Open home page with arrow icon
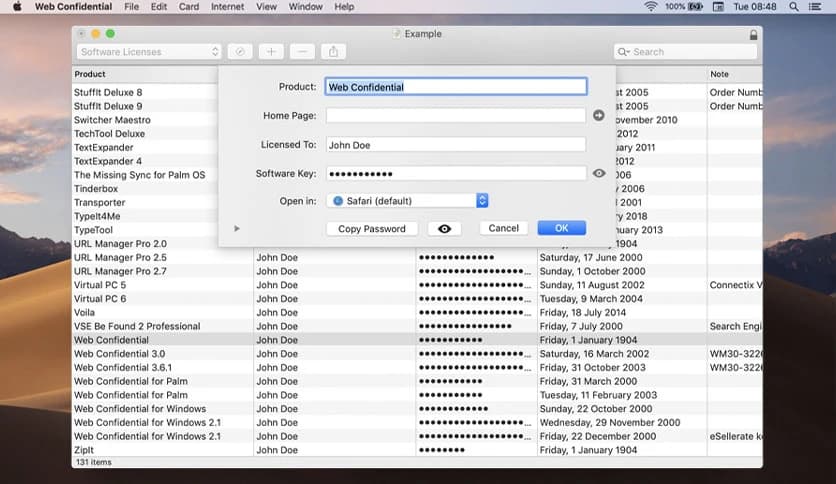The image size is (836, 484). coord(599,116)
